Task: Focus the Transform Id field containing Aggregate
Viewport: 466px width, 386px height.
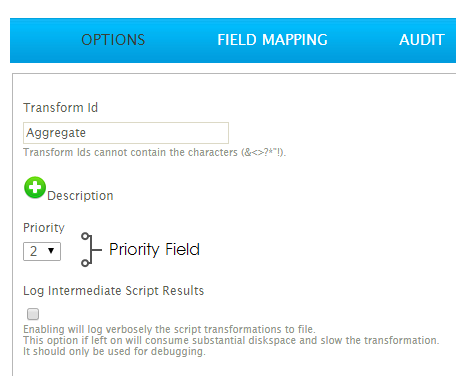Action: point(126,133)
